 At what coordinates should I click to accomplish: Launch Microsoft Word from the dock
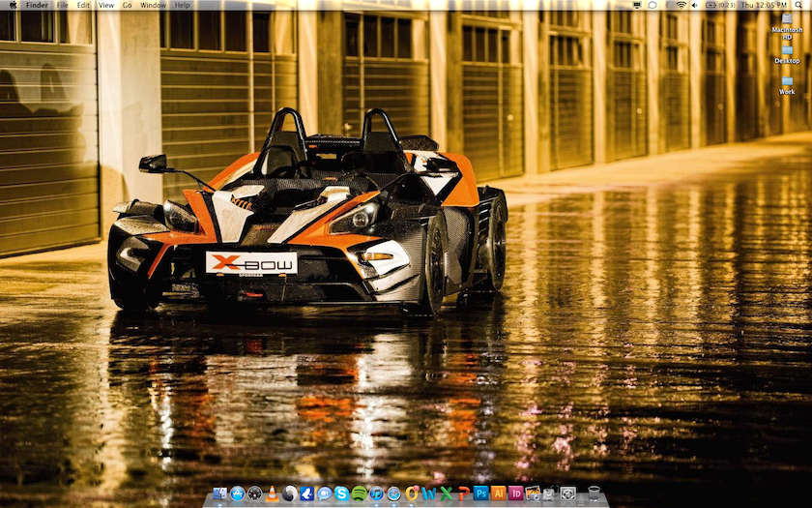click(429, 493)
